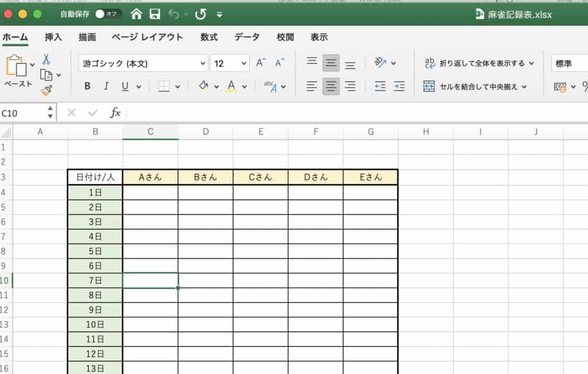Align text right
588x374 pixels.
[x=350, y=86]
